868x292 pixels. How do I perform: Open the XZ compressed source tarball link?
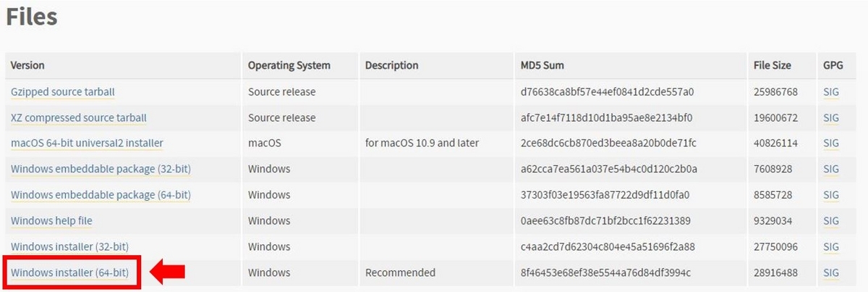tap(79, 117)
